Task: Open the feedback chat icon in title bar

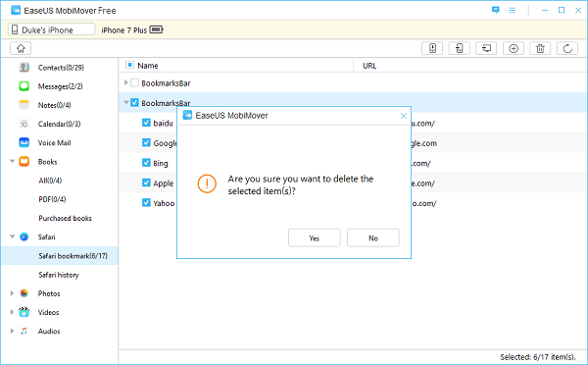Action: tap(495, 10)
